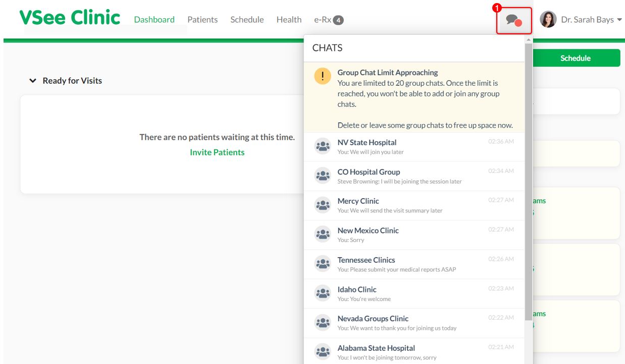The width and height of the screenshot is (625, 364).
Task: Click the Alabama State Hospital avatar icon
Action: click(323, 352)
